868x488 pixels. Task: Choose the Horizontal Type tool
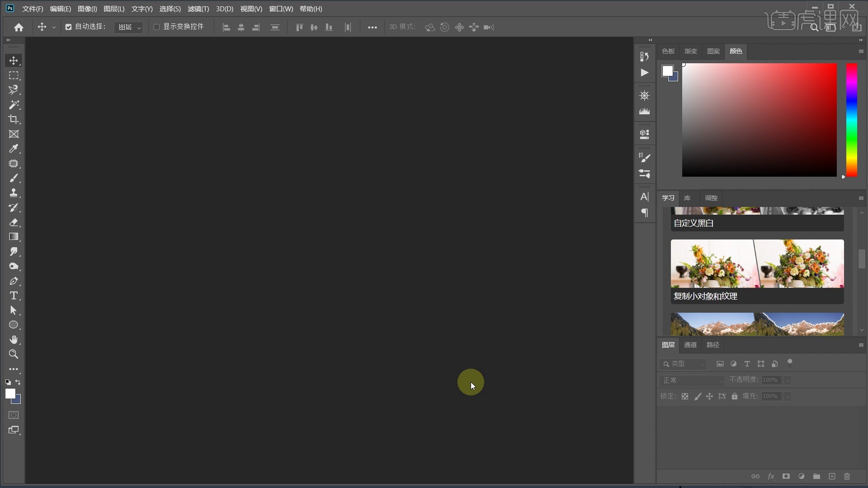14,296
